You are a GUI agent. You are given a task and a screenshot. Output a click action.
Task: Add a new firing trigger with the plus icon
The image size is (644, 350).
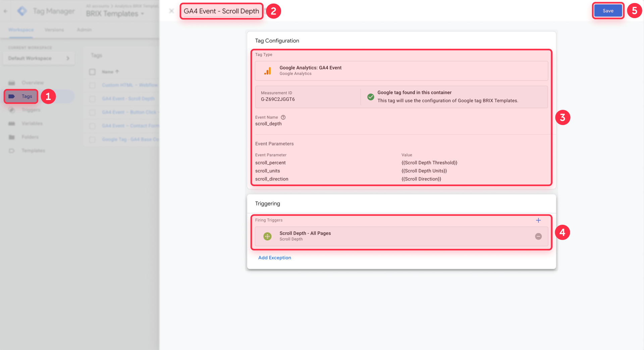pyautogui.click(x=538, y=220)
